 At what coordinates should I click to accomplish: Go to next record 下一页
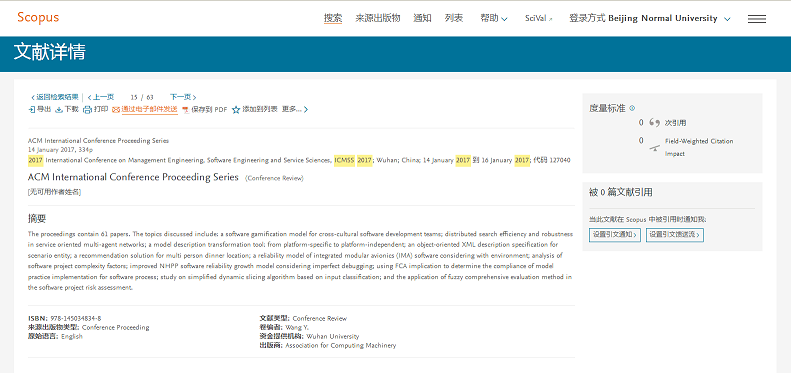(183, 97)
